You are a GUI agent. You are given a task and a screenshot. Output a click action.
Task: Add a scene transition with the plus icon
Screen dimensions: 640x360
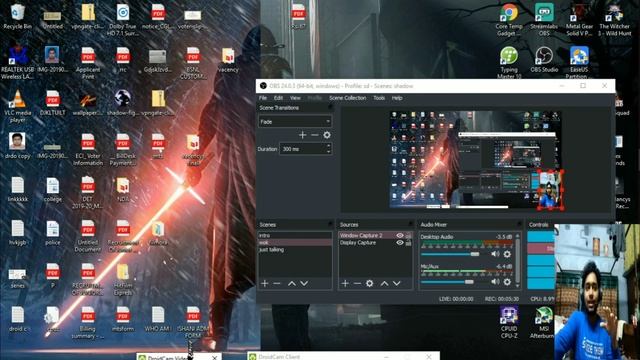[x=302, y=135]
